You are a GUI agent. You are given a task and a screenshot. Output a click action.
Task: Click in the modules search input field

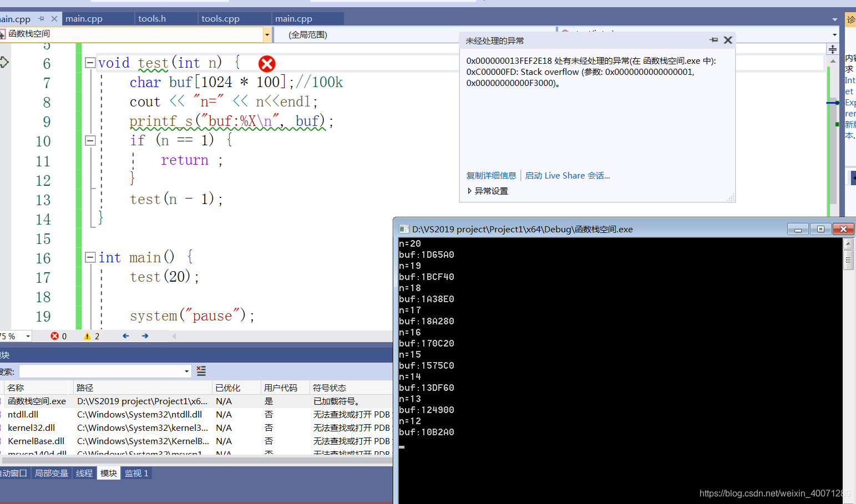[x=102, y=371]
